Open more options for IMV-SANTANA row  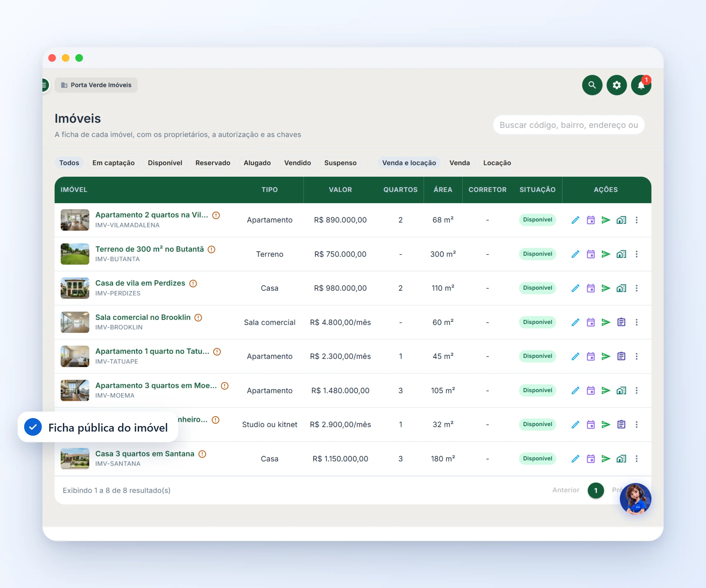pos(636,459)
